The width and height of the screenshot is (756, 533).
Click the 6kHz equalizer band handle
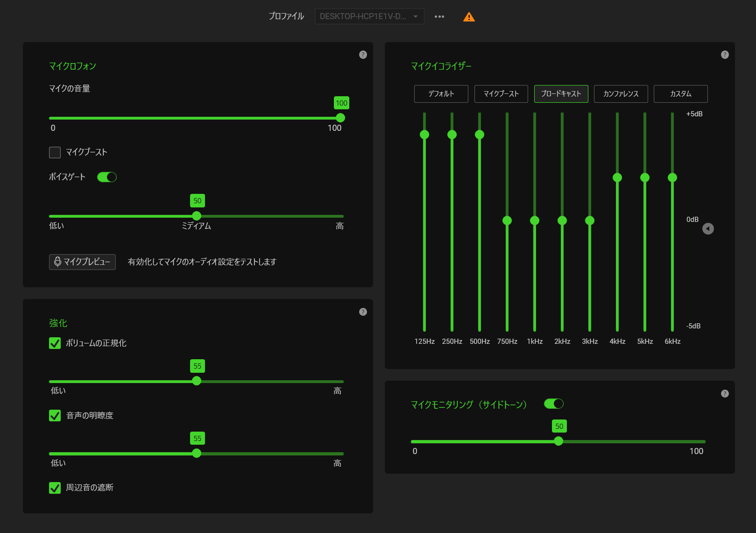tap(672, 178)
